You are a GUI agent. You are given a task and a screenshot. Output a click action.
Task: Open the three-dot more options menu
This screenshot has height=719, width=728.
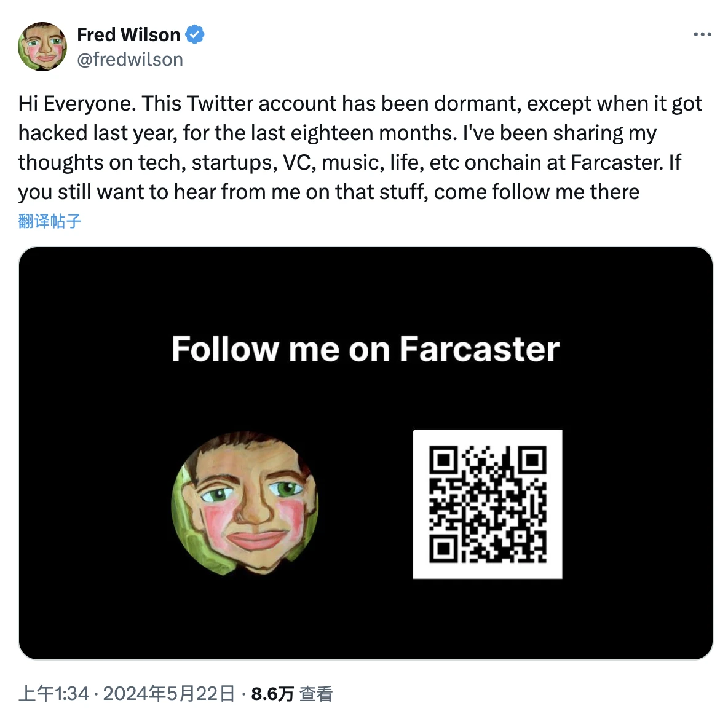702,34
